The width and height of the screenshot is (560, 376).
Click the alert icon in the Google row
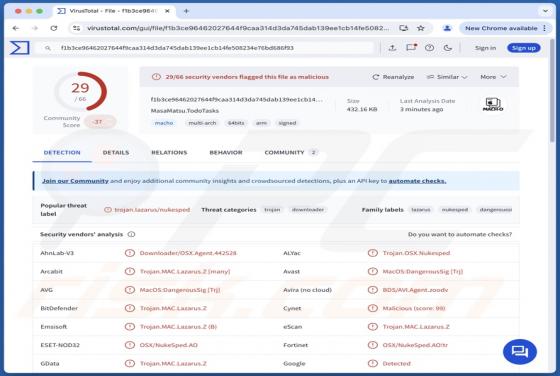372,363
